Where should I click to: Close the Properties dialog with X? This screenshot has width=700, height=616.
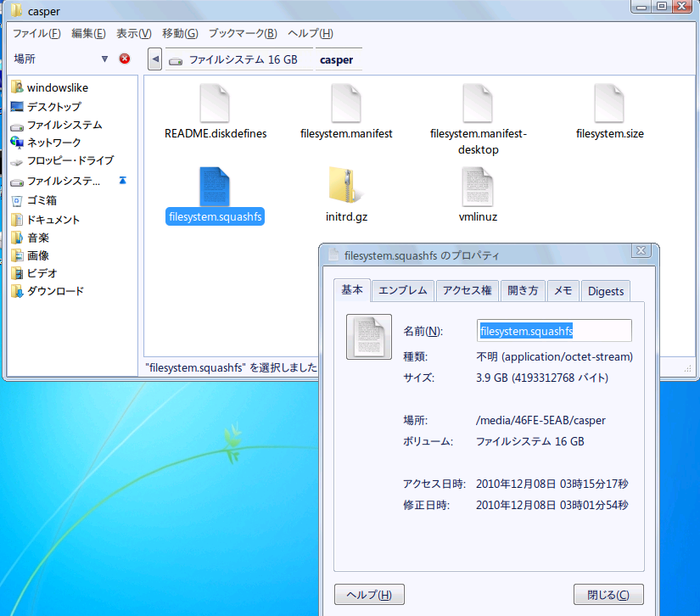(641, 250)
